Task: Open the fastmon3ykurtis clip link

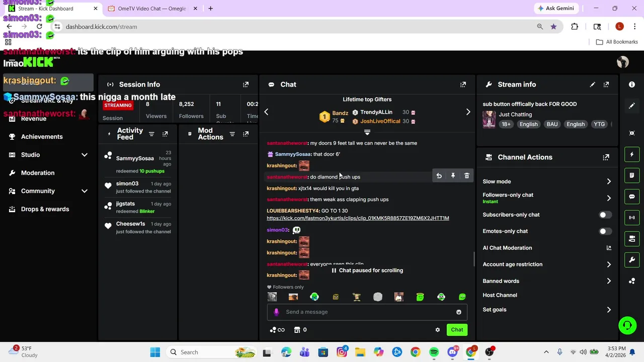Action: (358, 218)
